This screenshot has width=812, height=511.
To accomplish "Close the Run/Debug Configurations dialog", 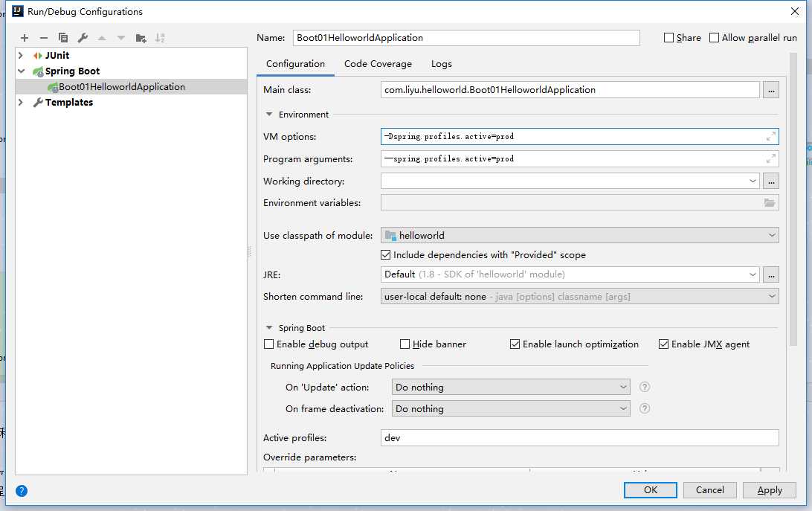I will [795, 11].
